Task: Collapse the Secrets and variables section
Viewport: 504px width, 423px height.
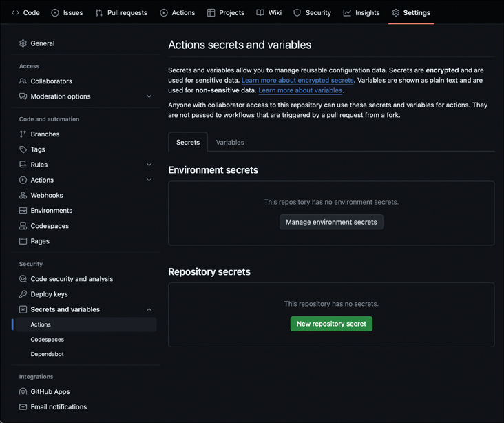Action: [149, 310]
